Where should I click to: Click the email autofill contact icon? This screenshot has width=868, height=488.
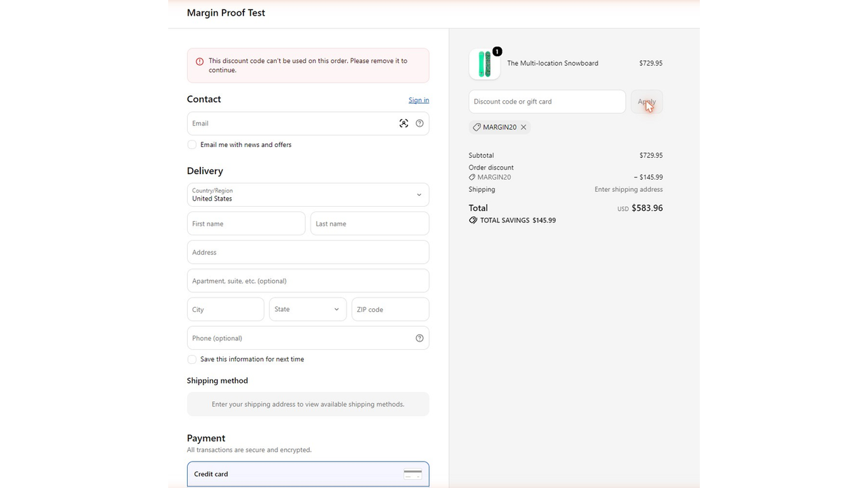[x=403, y=123]
